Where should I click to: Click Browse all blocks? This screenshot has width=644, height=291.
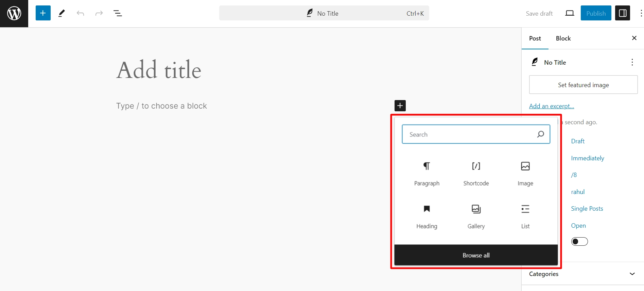476,255
